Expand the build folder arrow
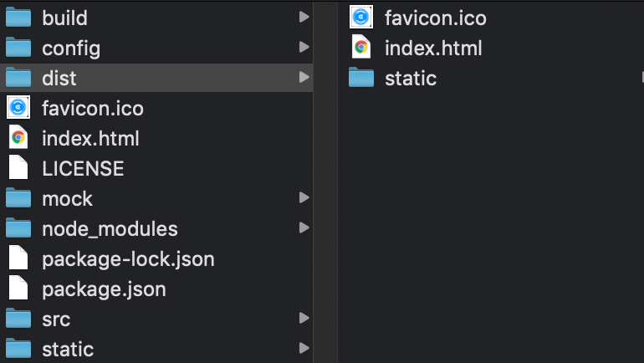The image size is (644, 363). click(303, 18)
